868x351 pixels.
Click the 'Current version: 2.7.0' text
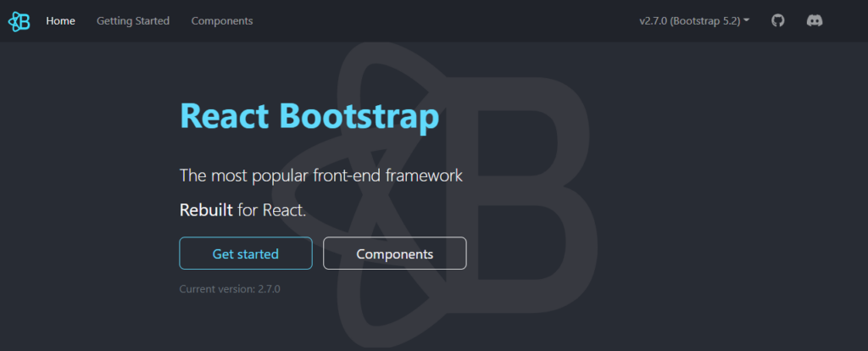point(230,288)
